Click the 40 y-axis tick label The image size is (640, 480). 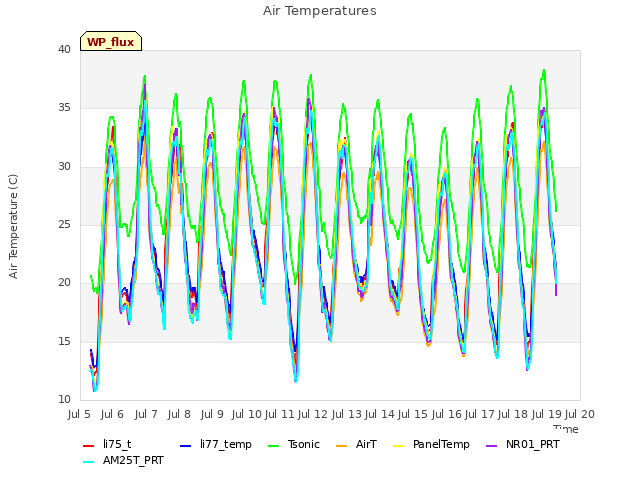point(64,49)
